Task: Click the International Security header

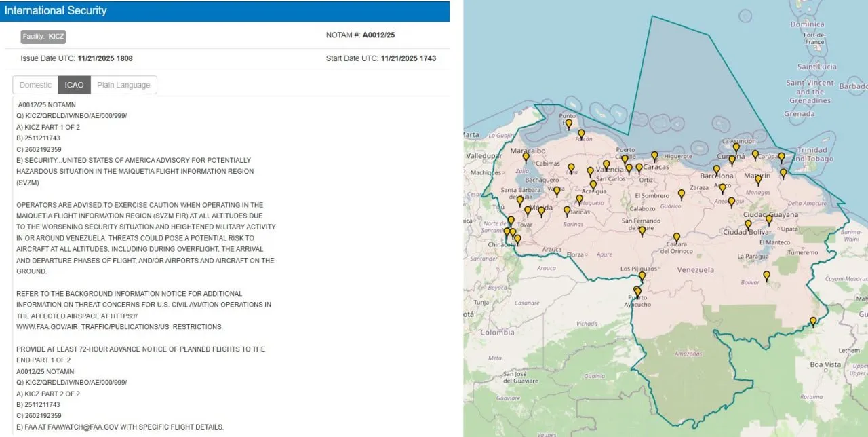Action: (x=56, y=11)
